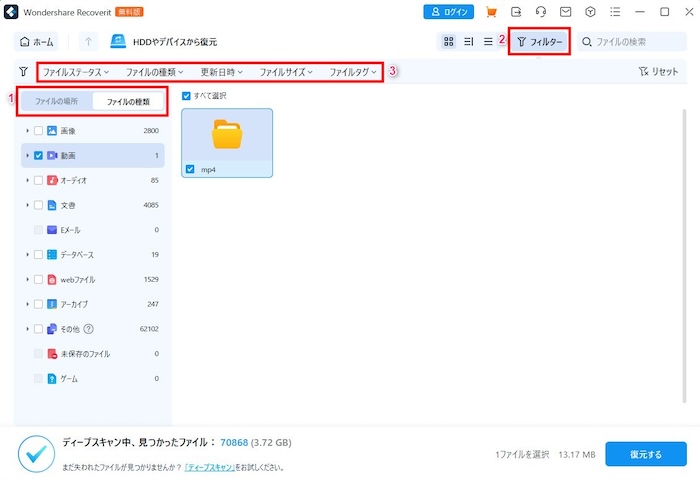Viewport: 700px width, 480px height.
Task: Click the shopping cart icon
Action: tap(491, 12)
